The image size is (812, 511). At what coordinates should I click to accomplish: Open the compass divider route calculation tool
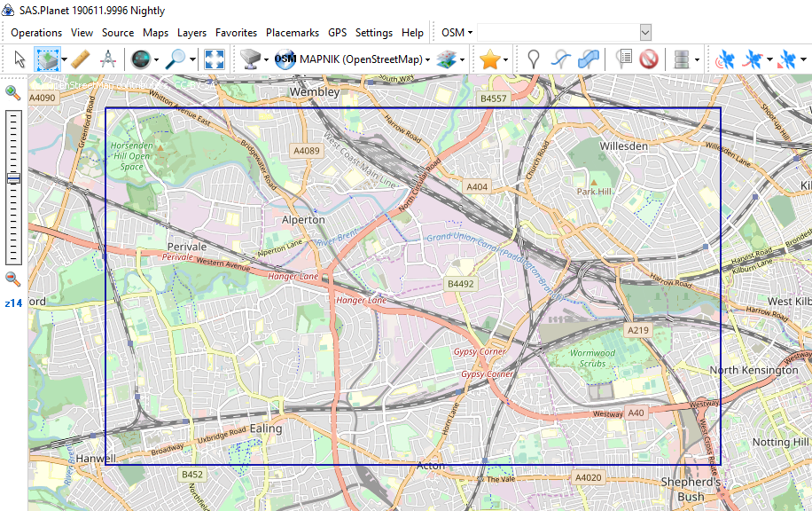[108, 59]
